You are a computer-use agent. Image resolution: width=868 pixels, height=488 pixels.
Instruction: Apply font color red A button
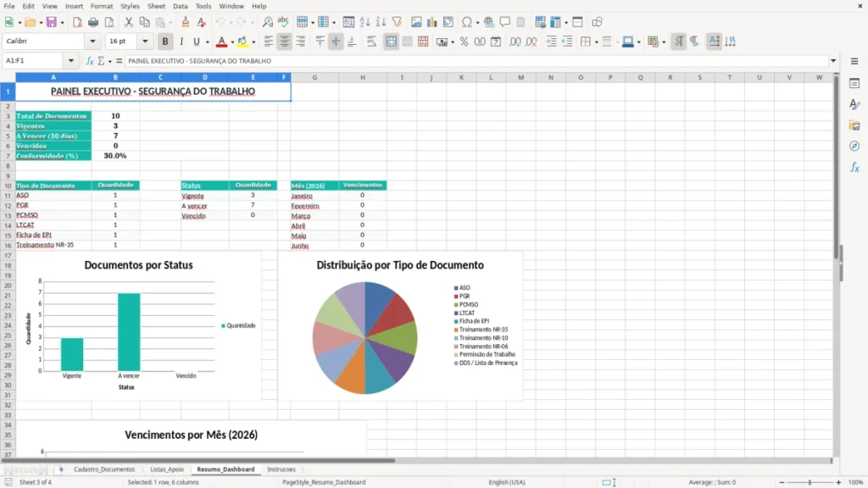(x=221, y=42)
